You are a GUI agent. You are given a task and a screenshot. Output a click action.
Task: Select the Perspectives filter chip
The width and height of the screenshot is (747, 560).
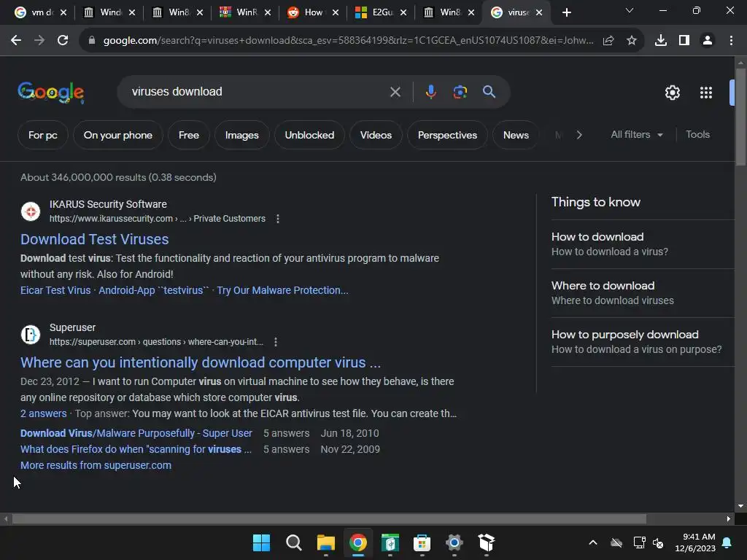coord(447,135)
